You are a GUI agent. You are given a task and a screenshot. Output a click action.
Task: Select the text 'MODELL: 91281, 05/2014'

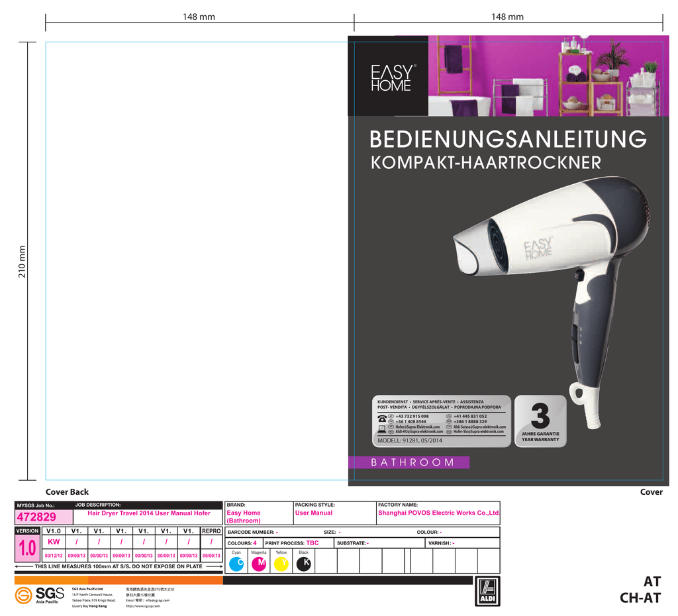tap(410, 440)
